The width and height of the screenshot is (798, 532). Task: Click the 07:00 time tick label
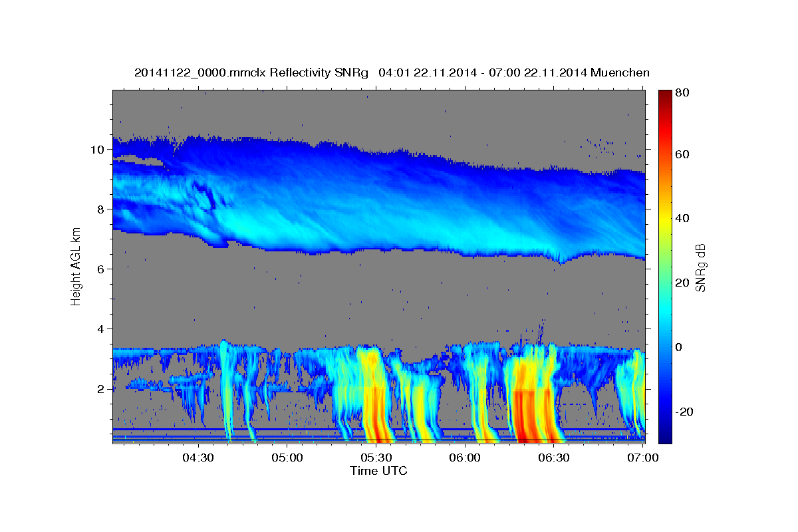642,458
